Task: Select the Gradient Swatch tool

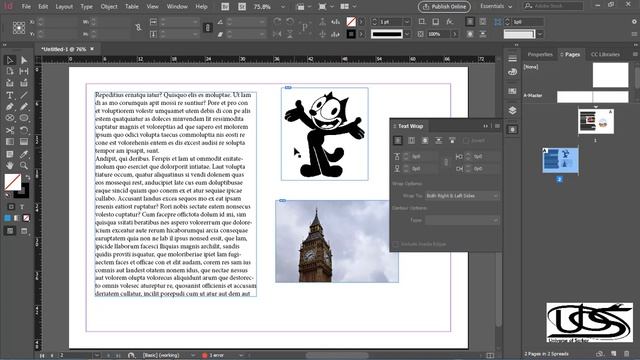Action: [x=10, y=142]
